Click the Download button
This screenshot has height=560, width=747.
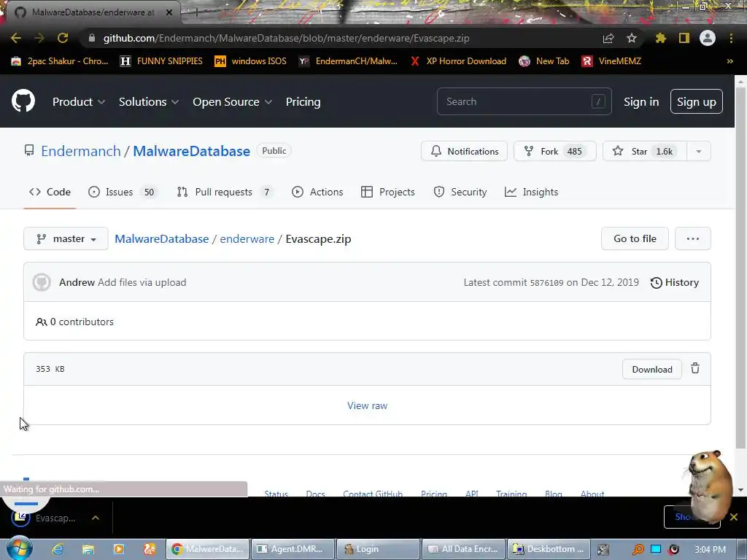click(651, 370)
